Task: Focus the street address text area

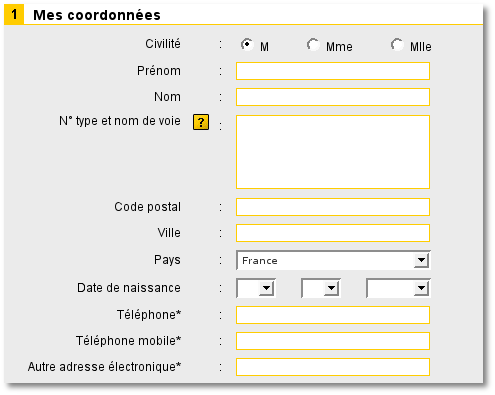Action: click(333, 152)
